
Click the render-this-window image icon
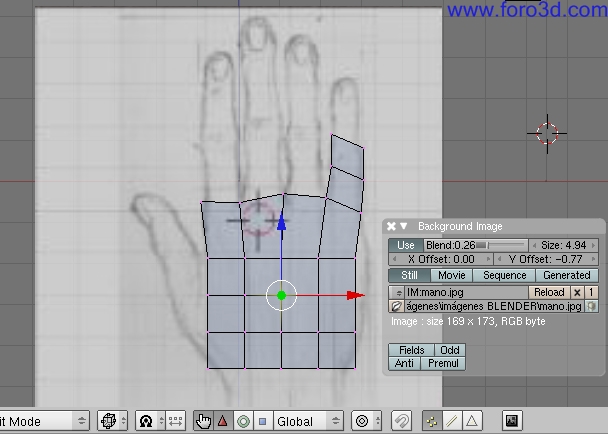pyautogui.click(x=512, y=421)
